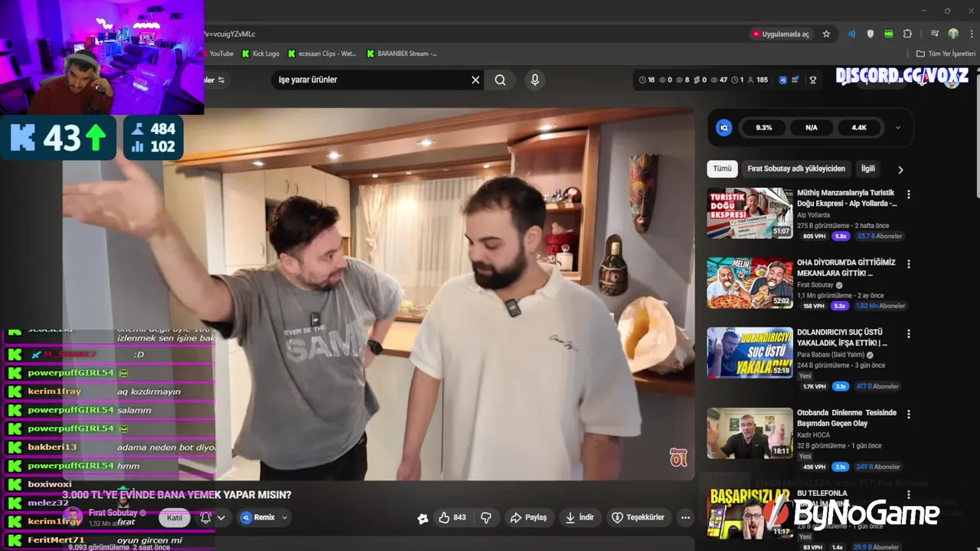Select Fırat Sobutay adlı yükleyiciden chip
The image size is (980, 551).
796,168
